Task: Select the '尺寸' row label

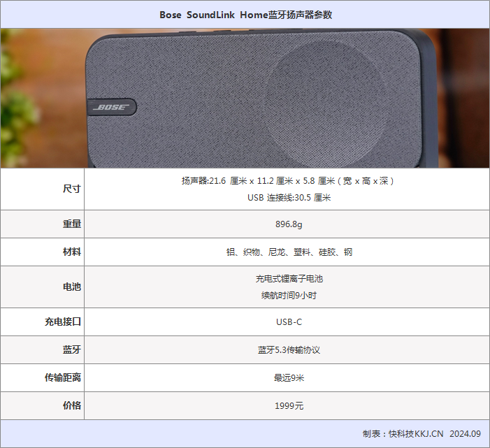Action: click(x=72, y=189)
